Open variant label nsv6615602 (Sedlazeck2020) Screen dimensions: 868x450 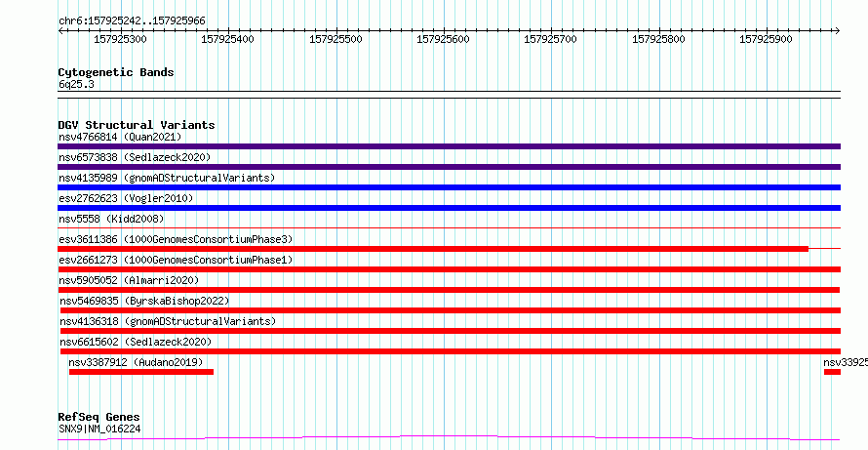(x=136, y=342)
